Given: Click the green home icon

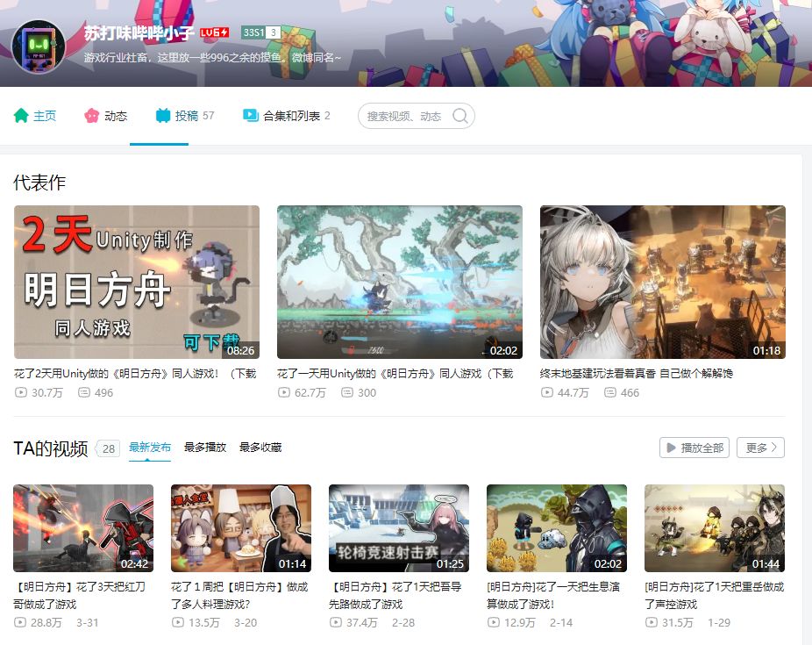Looking at the screenshot, I should [x=21, y=116].
